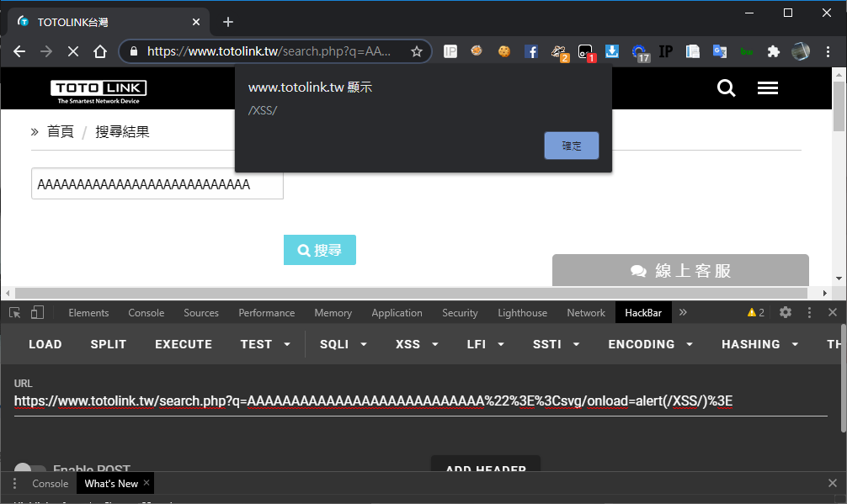The height and width of the screenshot is (504, 847).
Task: Click the extension icon with badge 17
Action: [640, 52]
